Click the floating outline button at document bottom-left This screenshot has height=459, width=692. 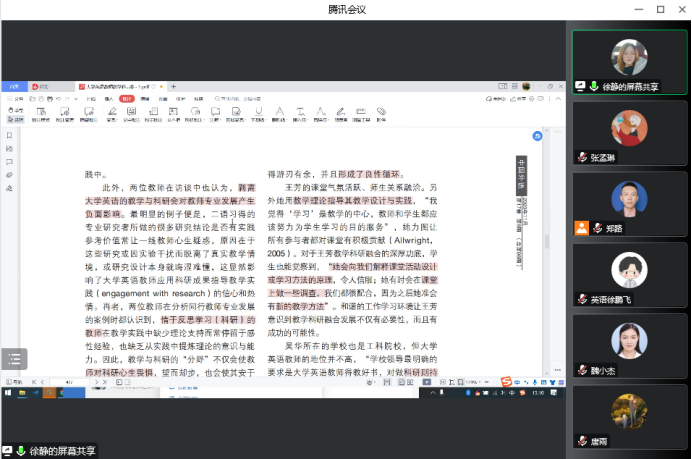coord(13,358)
